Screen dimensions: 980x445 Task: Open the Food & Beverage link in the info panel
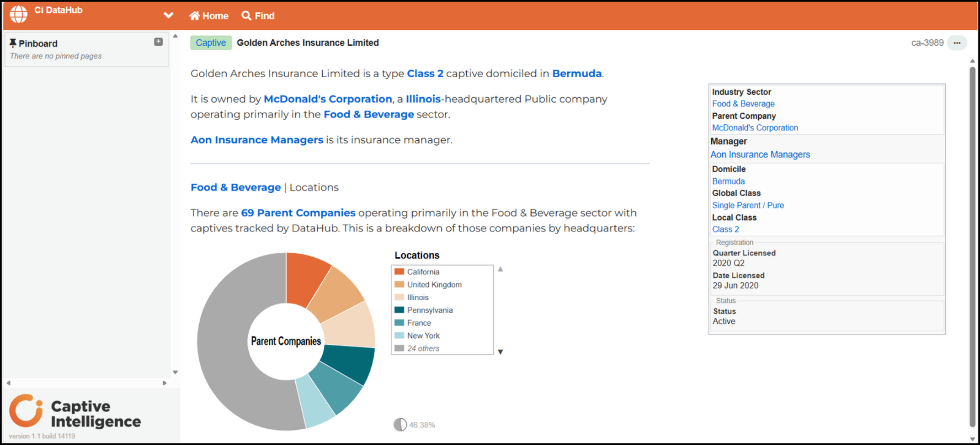[x=743, y=104]
